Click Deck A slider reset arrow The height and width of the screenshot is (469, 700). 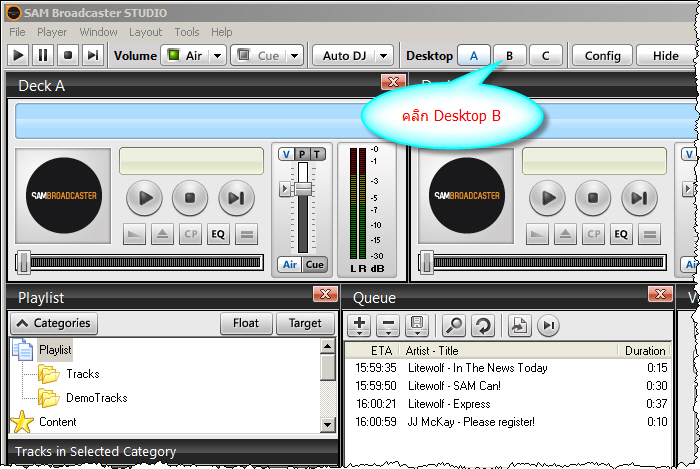coord(284,189)
